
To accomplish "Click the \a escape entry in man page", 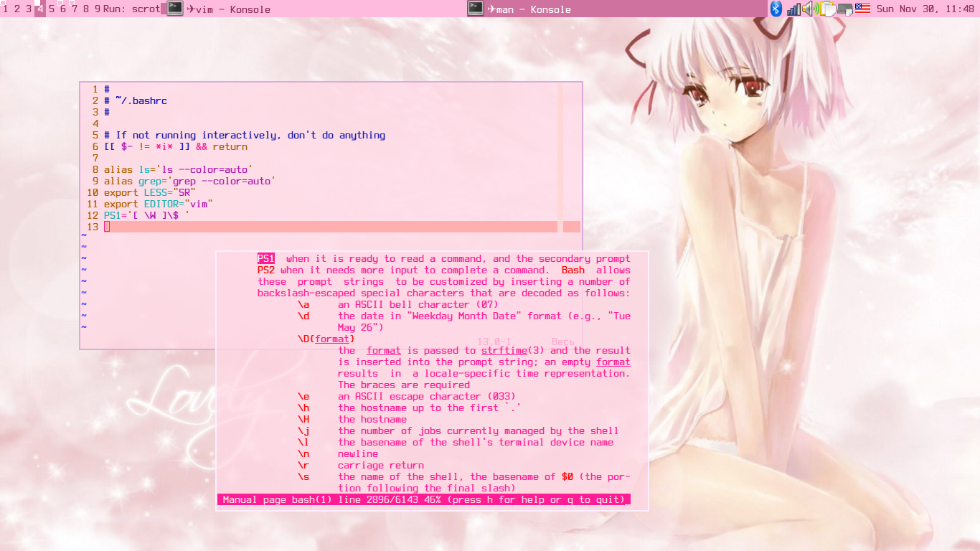I will point(303,305).
